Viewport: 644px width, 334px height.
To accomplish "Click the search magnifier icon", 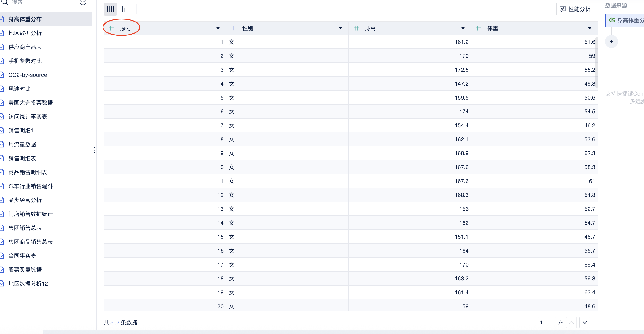I will coord(5,2).
